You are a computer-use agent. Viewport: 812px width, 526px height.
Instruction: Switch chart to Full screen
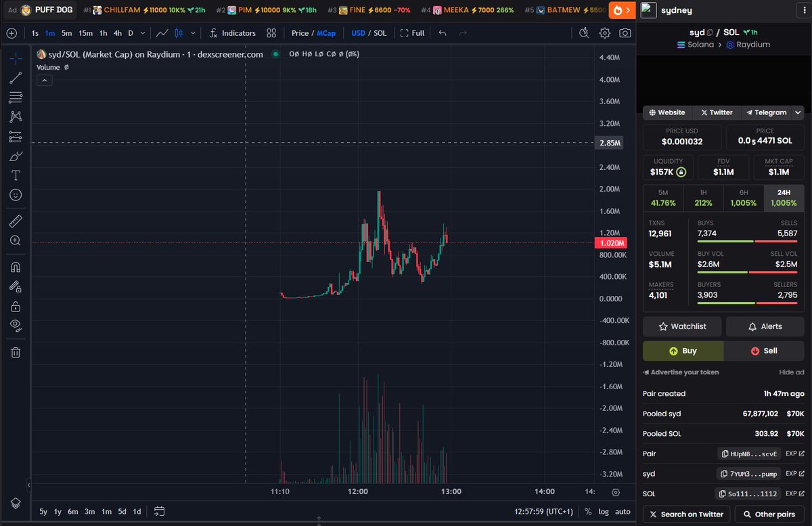pos(412,33)
